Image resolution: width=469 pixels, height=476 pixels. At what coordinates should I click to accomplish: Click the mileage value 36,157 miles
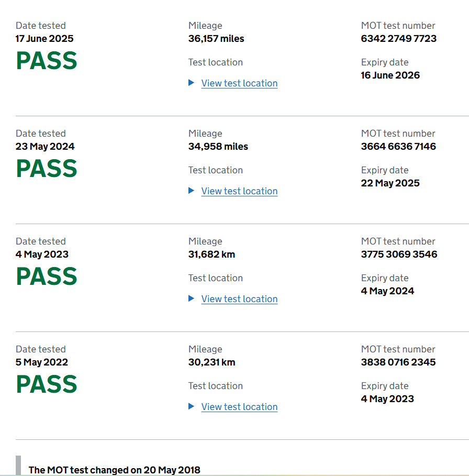click(x=216, y=39)
